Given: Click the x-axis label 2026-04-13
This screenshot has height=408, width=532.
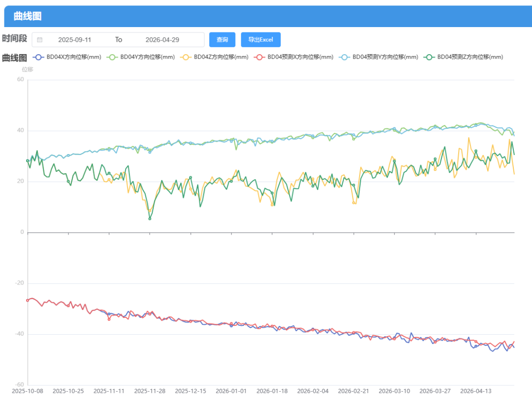Looking at the screenshot, I should click(x=476, y=391).
